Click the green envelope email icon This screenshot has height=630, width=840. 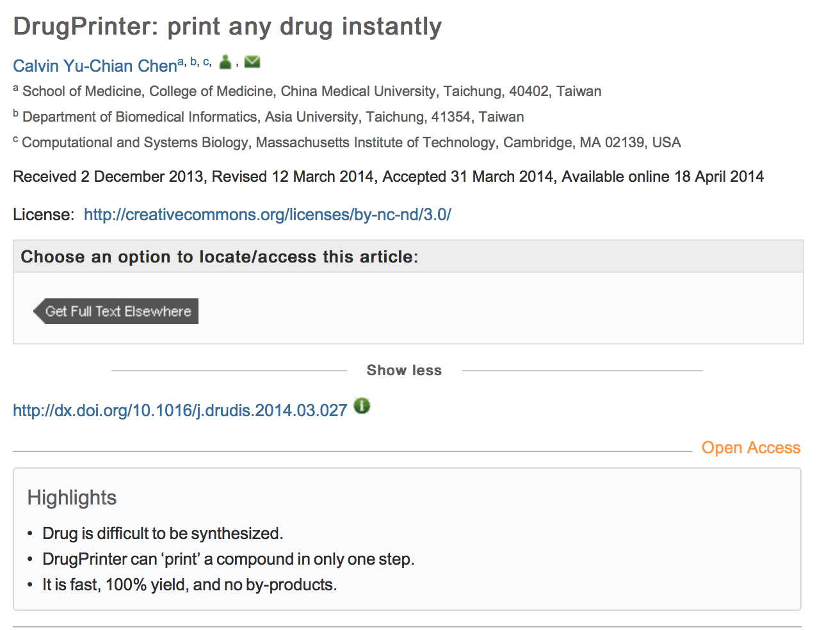(252, 61)
